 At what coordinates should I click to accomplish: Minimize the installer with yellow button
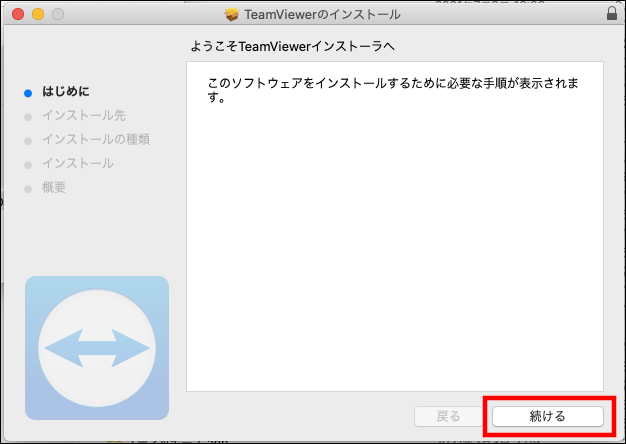[38, 14]
